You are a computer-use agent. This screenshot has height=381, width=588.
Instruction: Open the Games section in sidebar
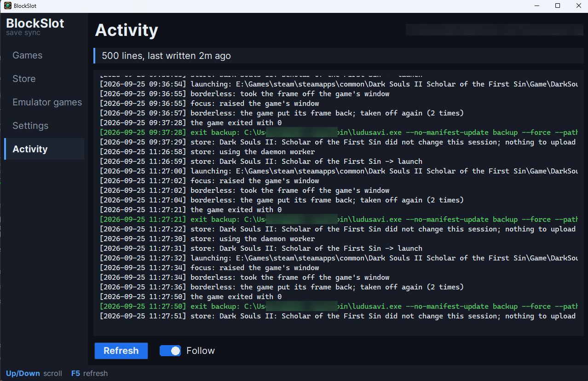(x=44, y=55)
